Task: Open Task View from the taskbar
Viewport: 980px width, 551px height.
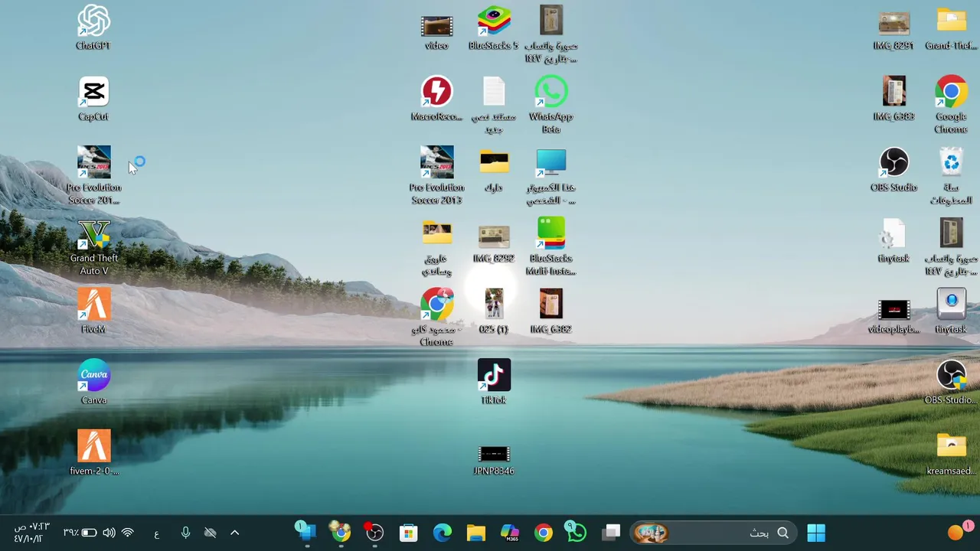Action: tap(611, 533)
